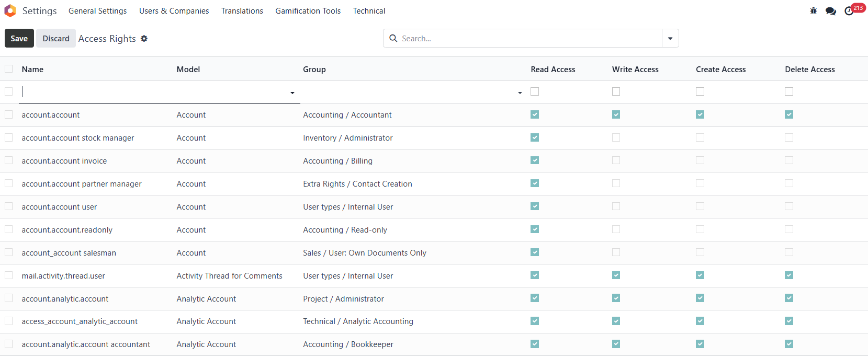
Task: Open the Technical menu
Action: 369,11
